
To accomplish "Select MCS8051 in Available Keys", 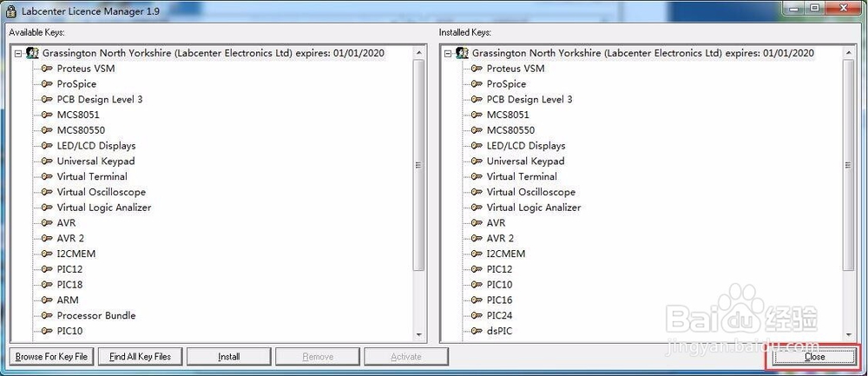I will tap(78, 115).
